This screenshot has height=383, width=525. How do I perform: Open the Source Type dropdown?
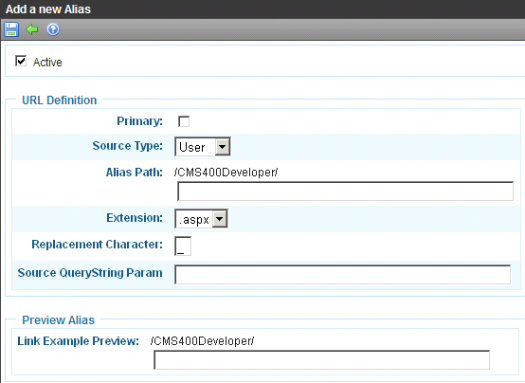[202, 147]
